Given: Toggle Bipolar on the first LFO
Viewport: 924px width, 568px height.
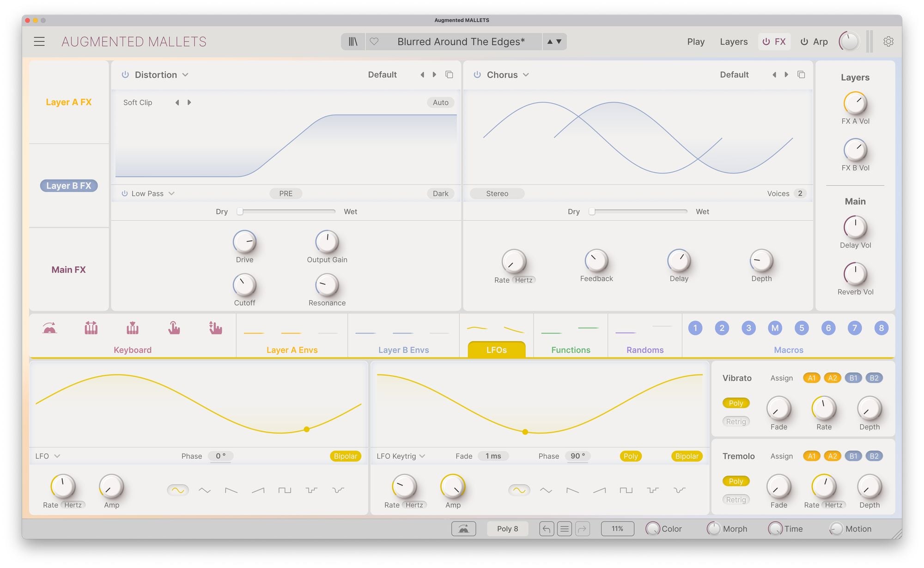Looking at the screenshot, I should point(345,456).
